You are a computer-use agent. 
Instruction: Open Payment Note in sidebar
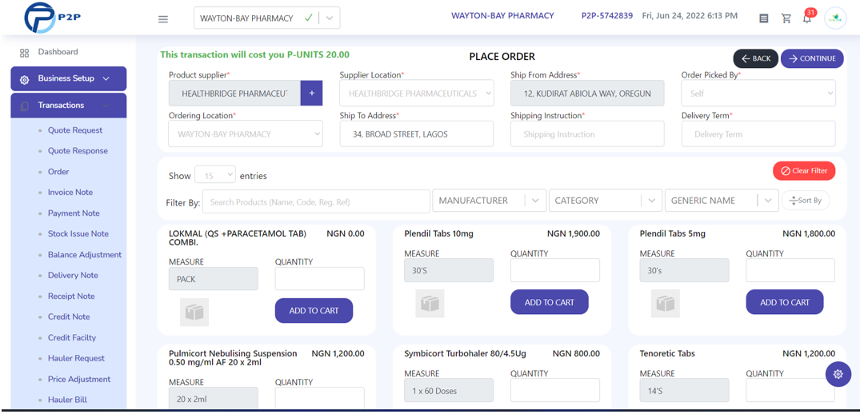(x=74, y=213)
